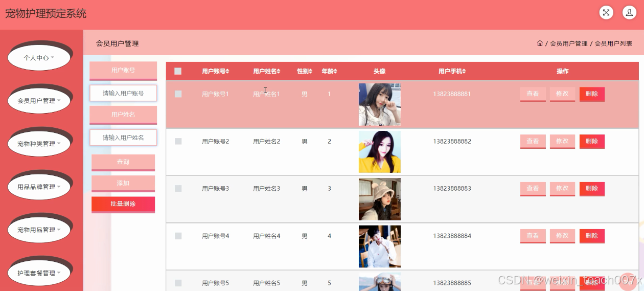
Task: Expand the 宠物用品管理 sidebar menu
Action: coord(39,230)
